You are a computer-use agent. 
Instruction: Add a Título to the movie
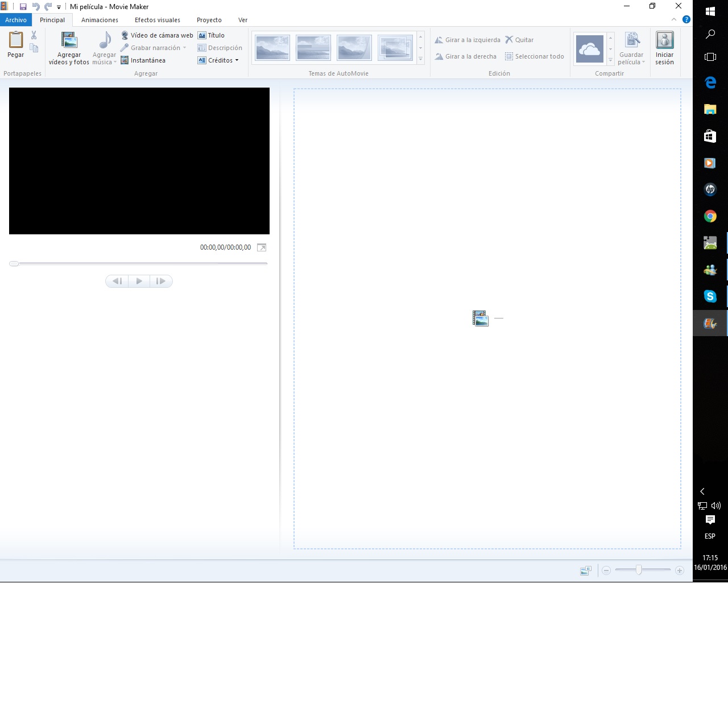pos(211,35)
